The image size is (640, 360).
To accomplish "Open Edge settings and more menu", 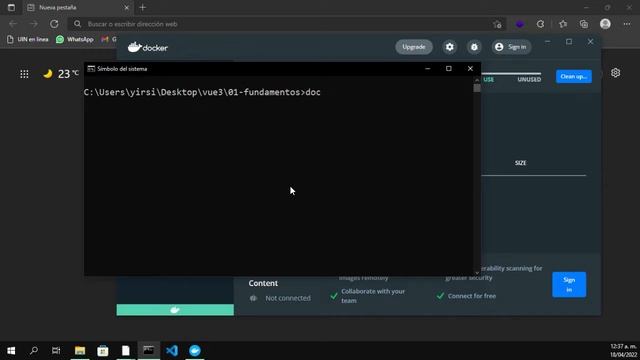I will (627, 24).
